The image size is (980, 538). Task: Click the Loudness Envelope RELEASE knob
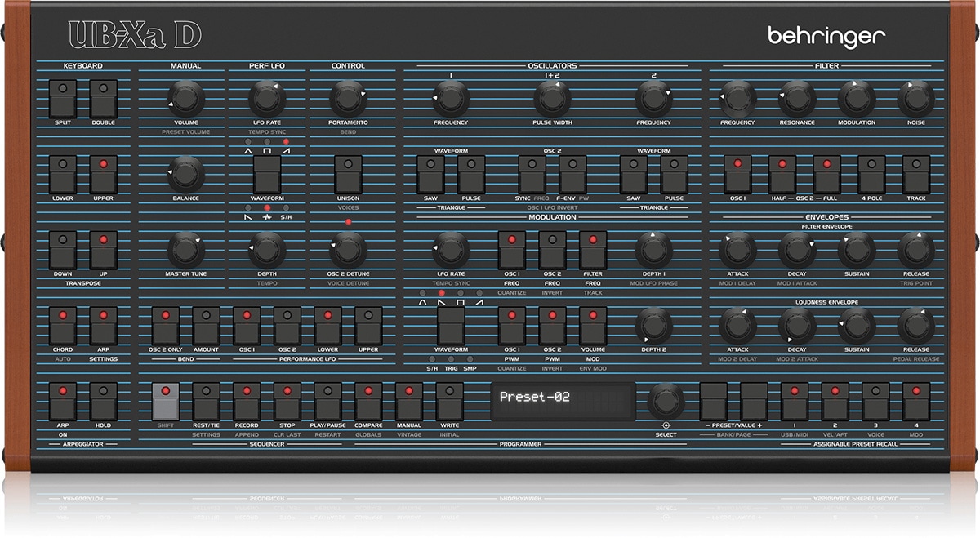tap(915, 325)
